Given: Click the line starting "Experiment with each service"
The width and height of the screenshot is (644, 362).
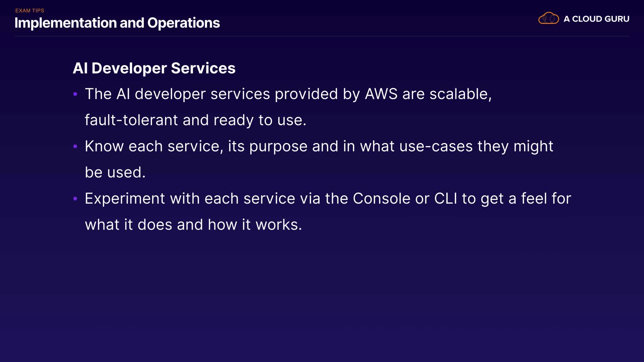Looking at the screenshot, I should pos(328,199).
